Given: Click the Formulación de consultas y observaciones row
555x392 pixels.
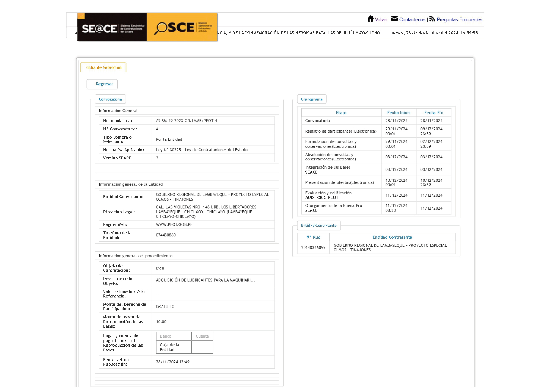Looking at the screenshot, I should [x=376, y=144].
